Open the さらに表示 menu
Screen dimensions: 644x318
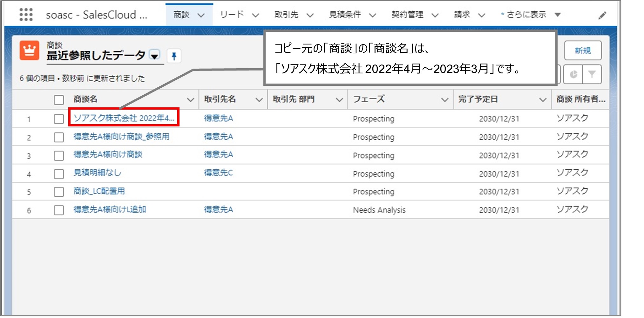[530, 15]
